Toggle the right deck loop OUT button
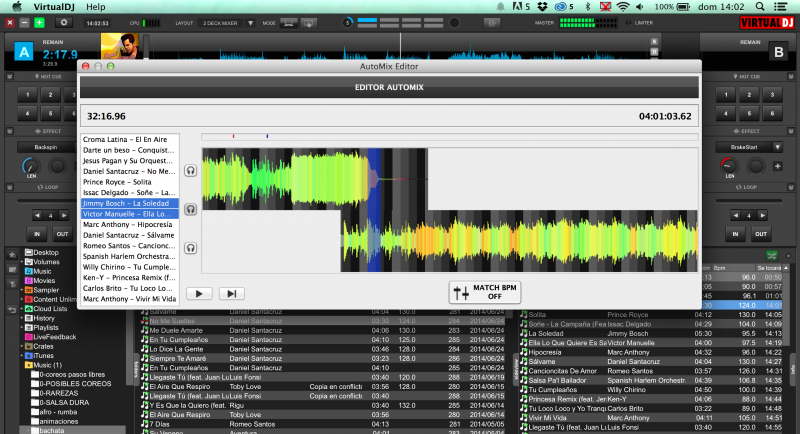The image size is (800, 434). 761,234
